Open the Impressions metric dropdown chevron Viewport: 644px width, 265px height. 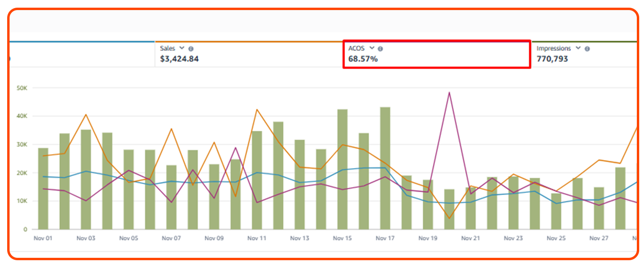[578, 48]
